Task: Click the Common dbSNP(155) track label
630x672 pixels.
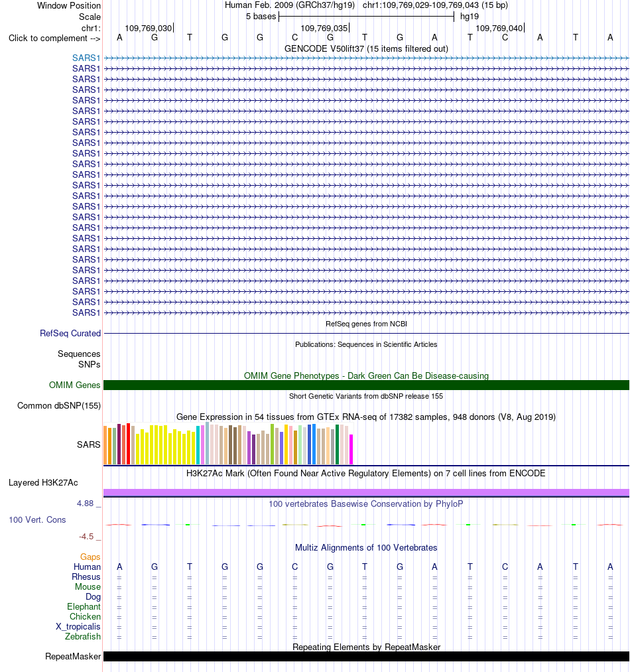Action: 59,405
